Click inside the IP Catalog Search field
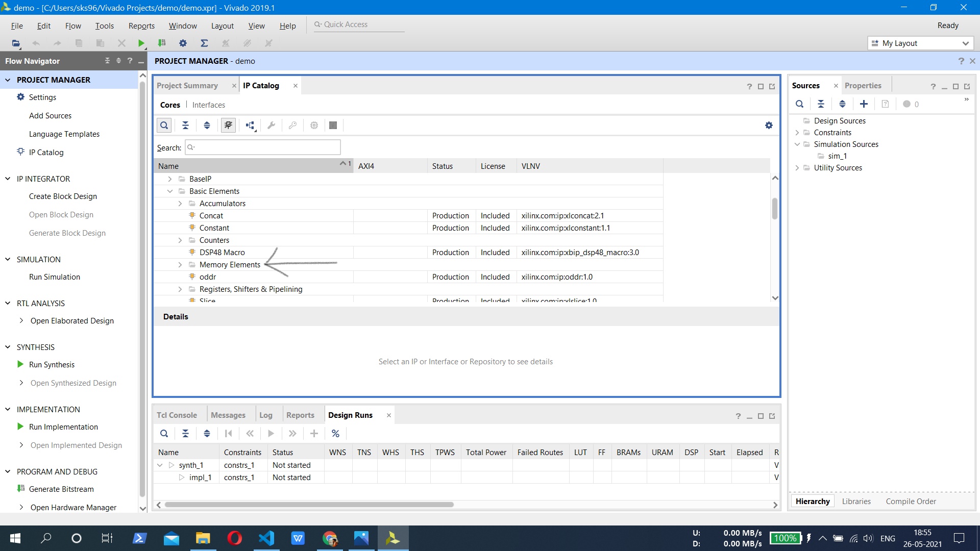The width and height of the screenshot is (980, 551). 263,147
